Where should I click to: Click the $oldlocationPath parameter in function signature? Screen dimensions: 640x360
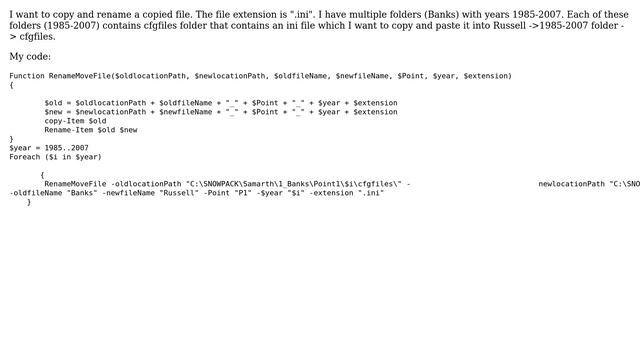point(151,76)
